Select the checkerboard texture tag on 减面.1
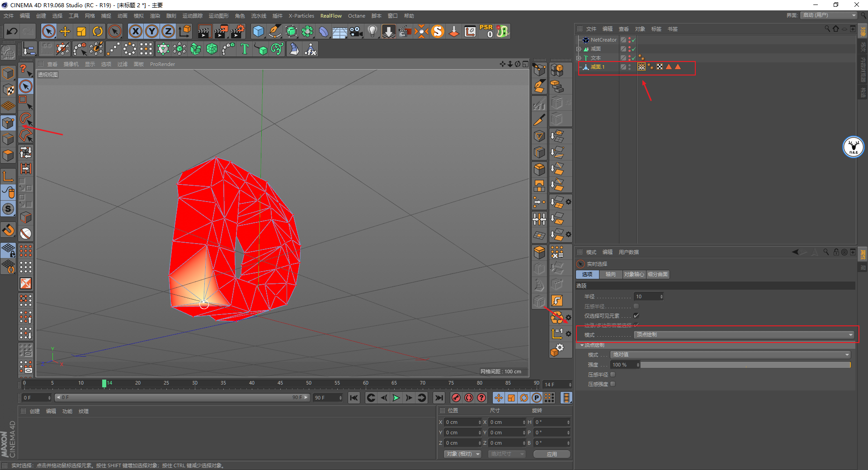The image size is (868, 470). point(660,67)
